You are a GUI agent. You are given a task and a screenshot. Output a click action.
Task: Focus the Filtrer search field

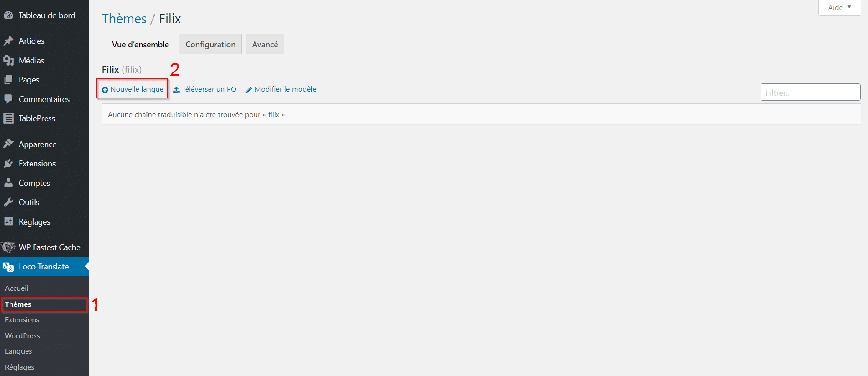click(x=810, y=93)
